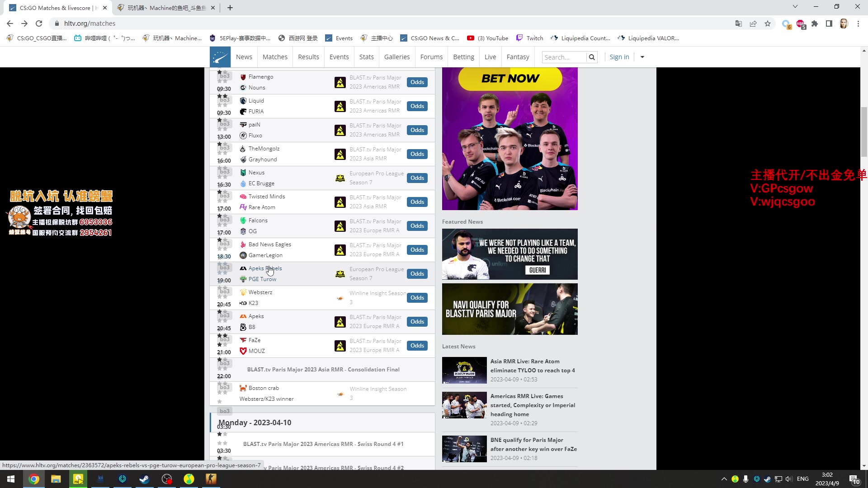Open the Galleries menu item
The width and height of the screenshot is (868, 488).
tap(397, 57)
